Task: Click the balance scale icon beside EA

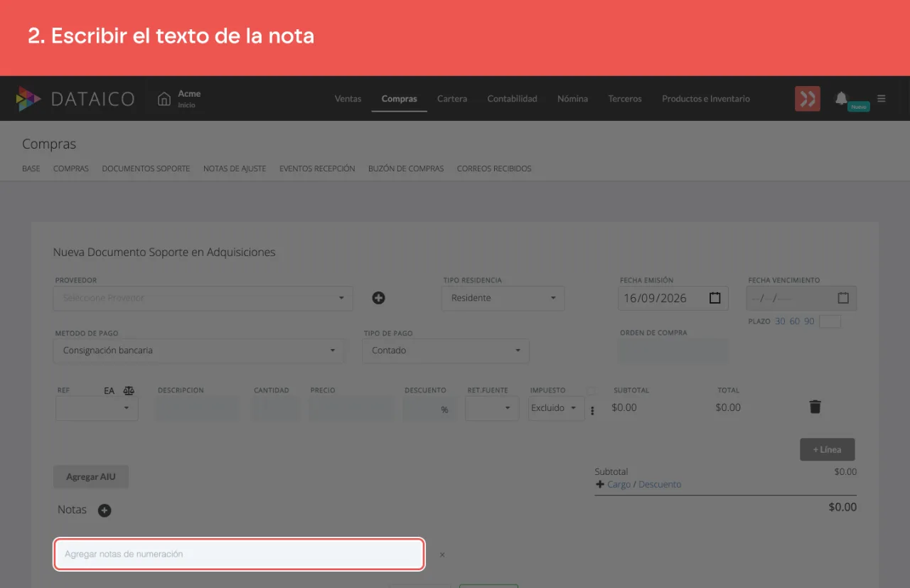Action: [129, 390]
